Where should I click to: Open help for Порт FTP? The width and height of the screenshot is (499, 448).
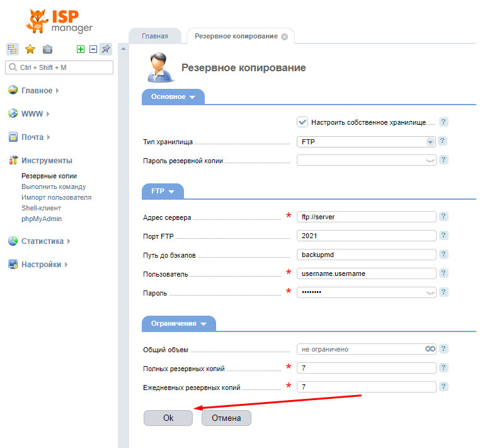(x=444, y=236)
